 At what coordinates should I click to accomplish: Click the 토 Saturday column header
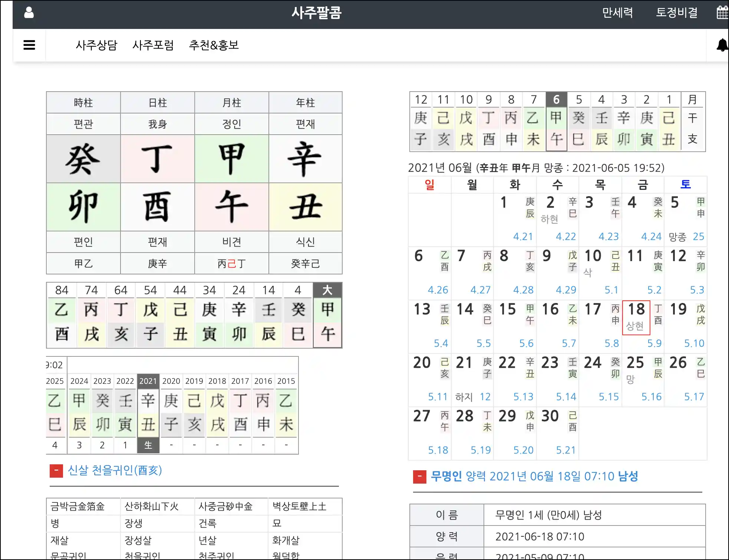[686, 184]
